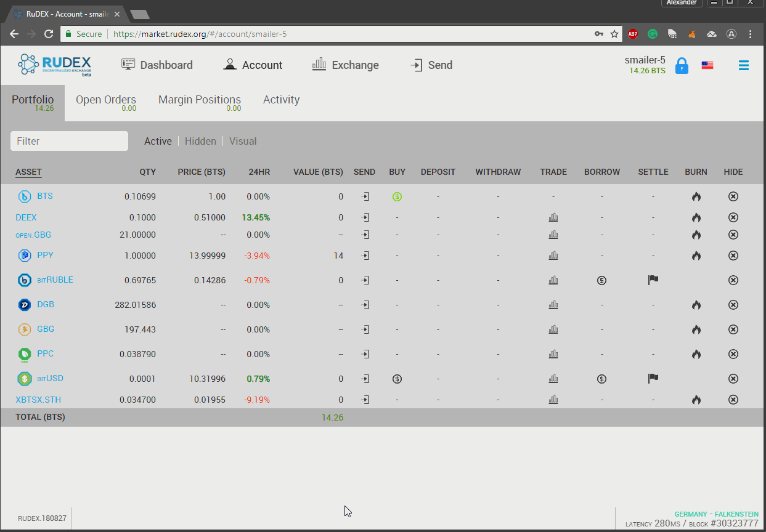Image resolution: width=766 pixels, height=532 pixels.
Task: Click the borrow icon for bitRUBLE
Action: pyautogui.click(x=601, y=280)
